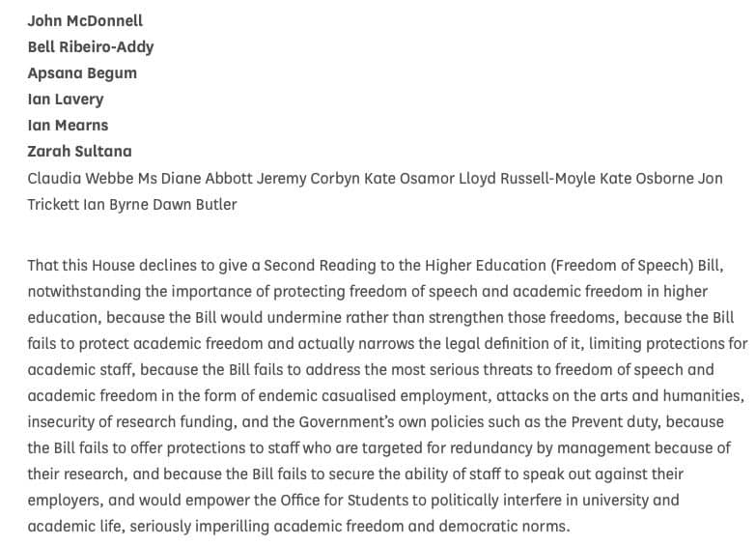The image size is (756, 546).
Task: Click "Higher Education (Freedom of Speech) Bill" text
Action: coord(577,265)
